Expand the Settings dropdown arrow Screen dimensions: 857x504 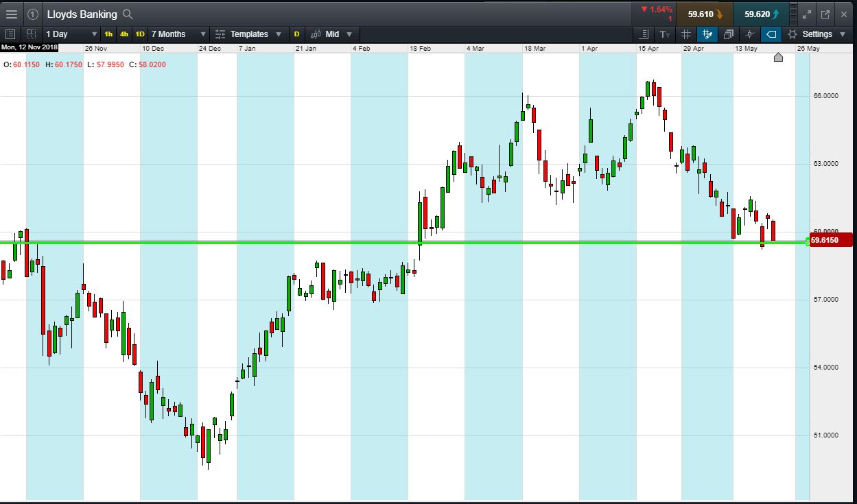click(842, 34)
